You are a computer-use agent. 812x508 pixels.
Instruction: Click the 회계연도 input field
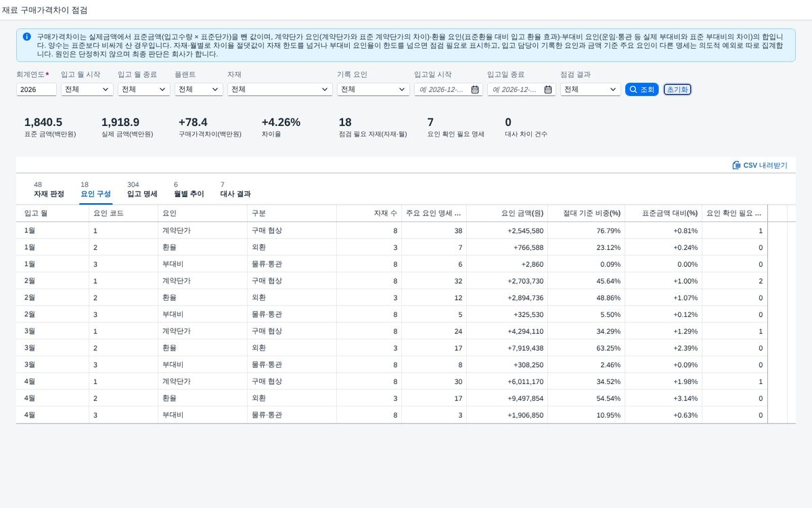37,89
